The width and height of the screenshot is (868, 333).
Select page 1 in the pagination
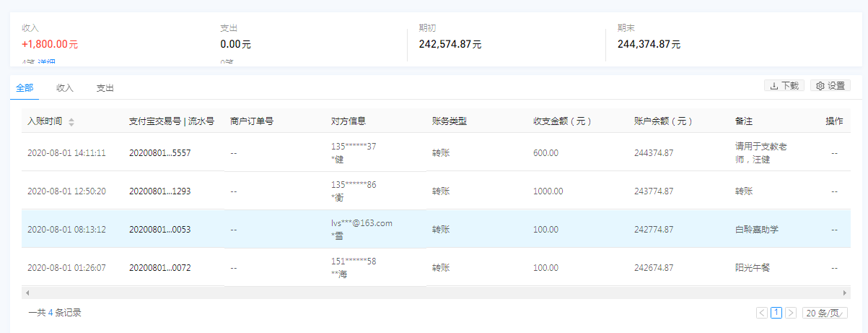(776, 313)
